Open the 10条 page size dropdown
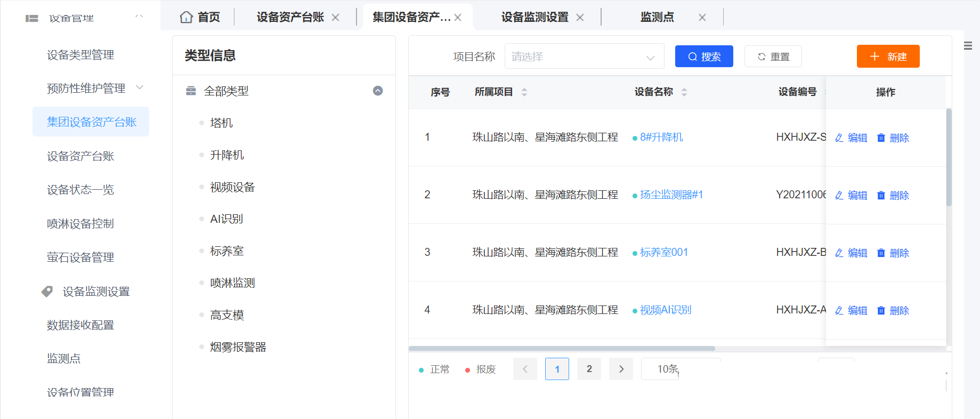980x419 pixels. pos(680,369)
